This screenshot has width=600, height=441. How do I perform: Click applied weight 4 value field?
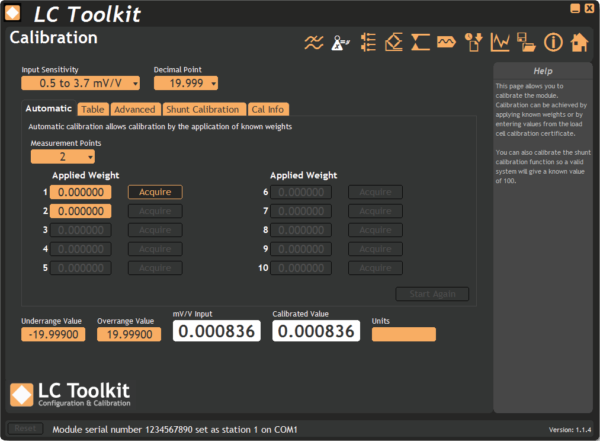(x=81, y=249)
